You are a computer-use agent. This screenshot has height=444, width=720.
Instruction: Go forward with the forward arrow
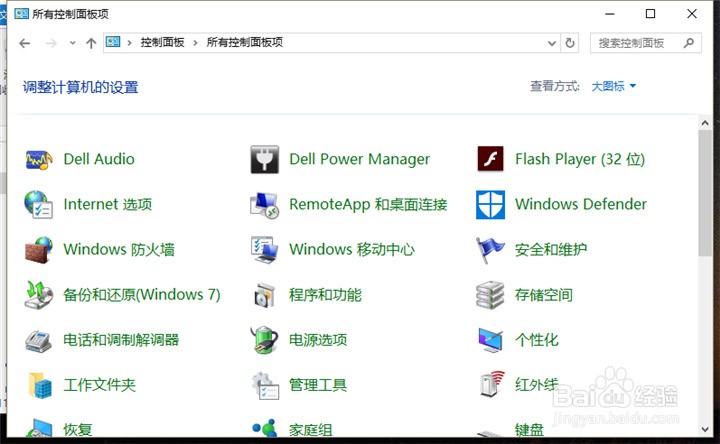(x=51, y=43)
